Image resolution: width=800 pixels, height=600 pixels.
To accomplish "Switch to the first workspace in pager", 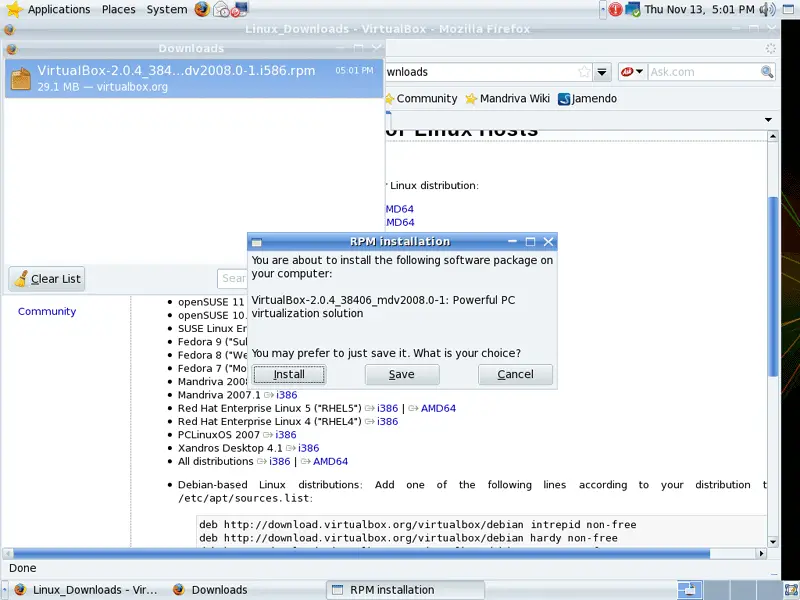I will (690, 590).
